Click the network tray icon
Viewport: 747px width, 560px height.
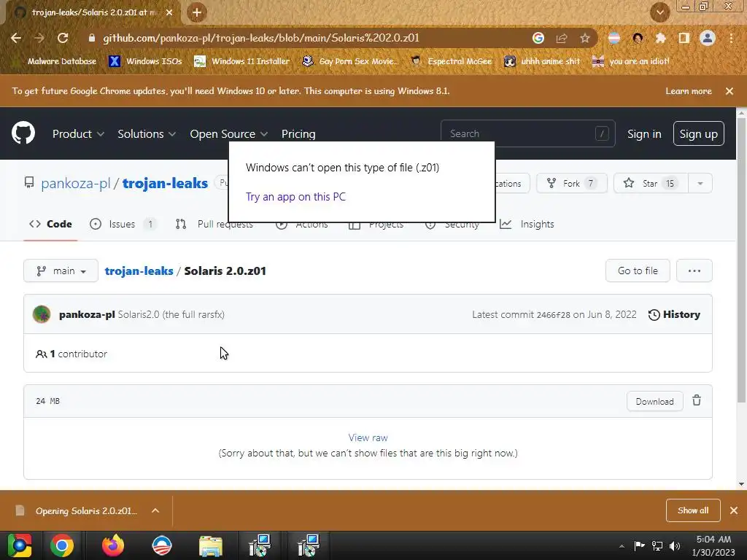point(657,546)
